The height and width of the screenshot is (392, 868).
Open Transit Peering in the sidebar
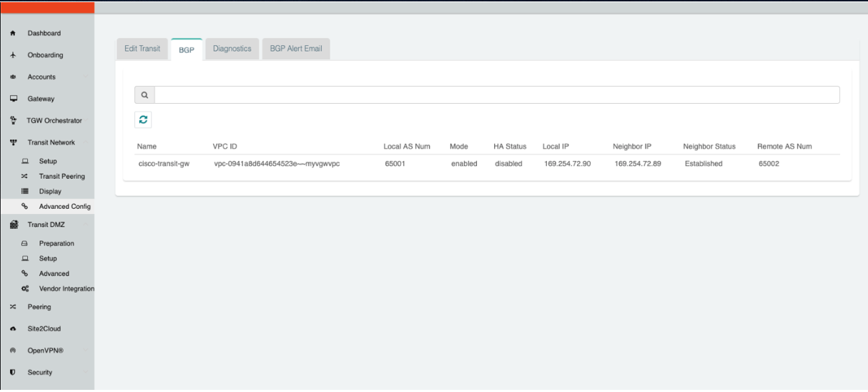pos(61,176)
